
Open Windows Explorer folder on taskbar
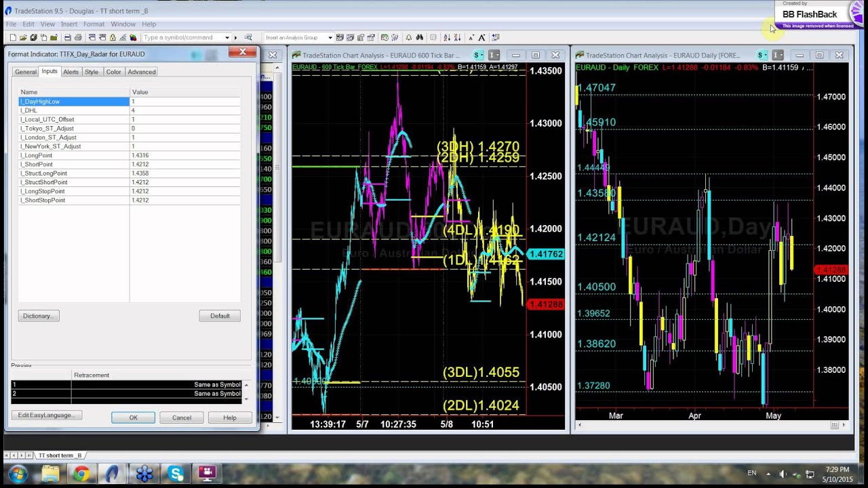coord(50,473)
